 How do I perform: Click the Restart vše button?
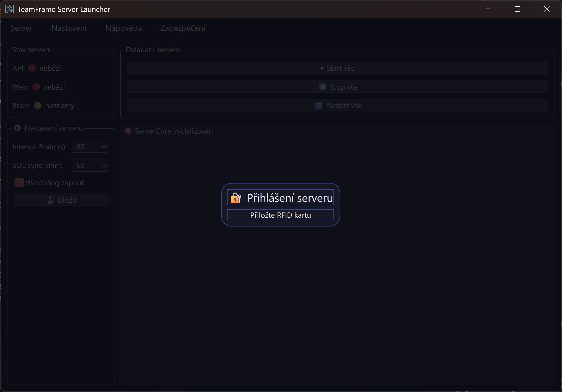tap(338, 106)
